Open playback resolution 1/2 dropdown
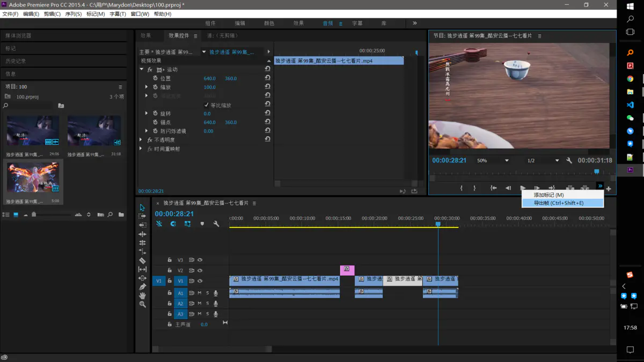The image size is (644, 362). 543,160
